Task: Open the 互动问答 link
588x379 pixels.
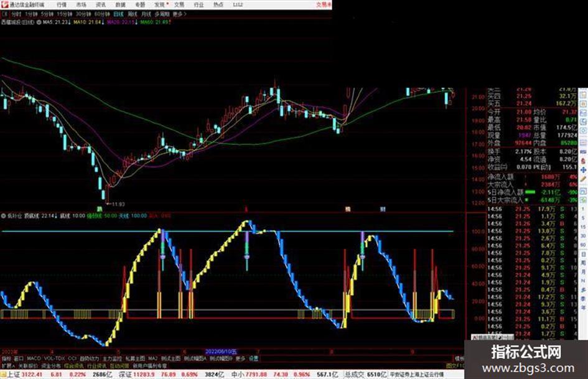Action: coord(119,365)
